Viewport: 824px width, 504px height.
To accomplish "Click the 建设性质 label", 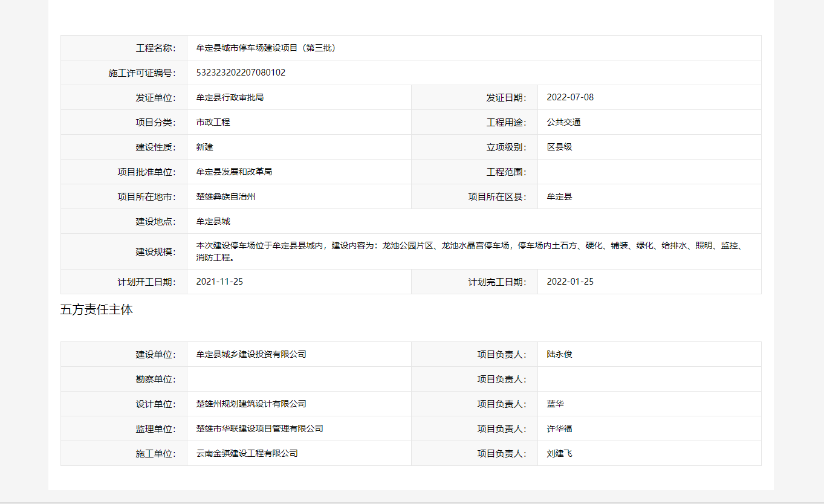I will pos(155,147).
